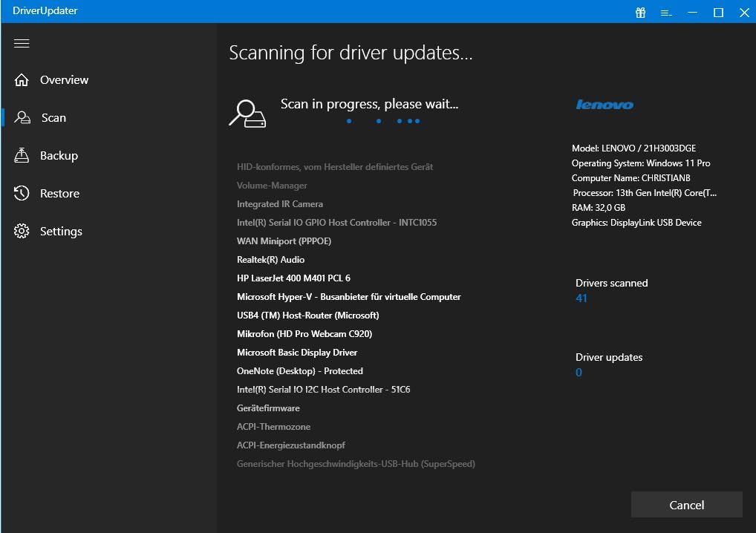This screenshot has width=756, height=533.
Task: Select 'Generischer Hochgeschwindigkeits-USB-Hub' entry
Action: pyautogui.click(x=356, y=464)
